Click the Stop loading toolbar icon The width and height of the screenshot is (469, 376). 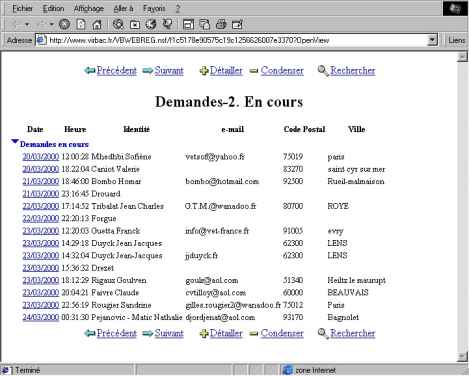pyautogui.click(x=64, y=24)
